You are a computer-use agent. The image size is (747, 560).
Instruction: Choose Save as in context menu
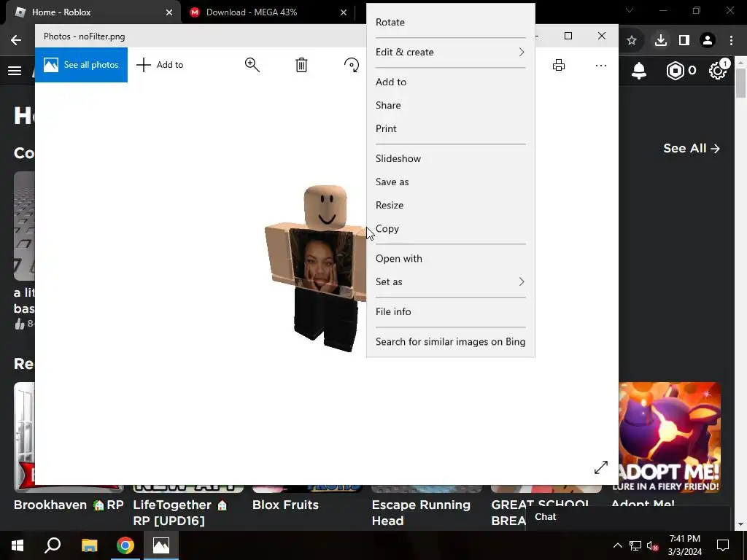coord(450,182)
